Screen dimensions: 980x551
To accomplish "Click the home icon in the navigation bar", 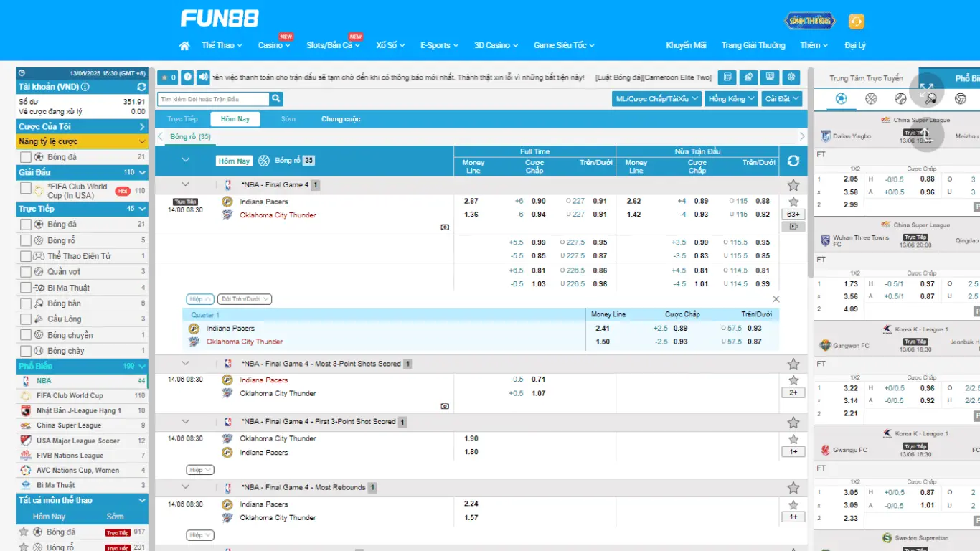I will point(184,46).
